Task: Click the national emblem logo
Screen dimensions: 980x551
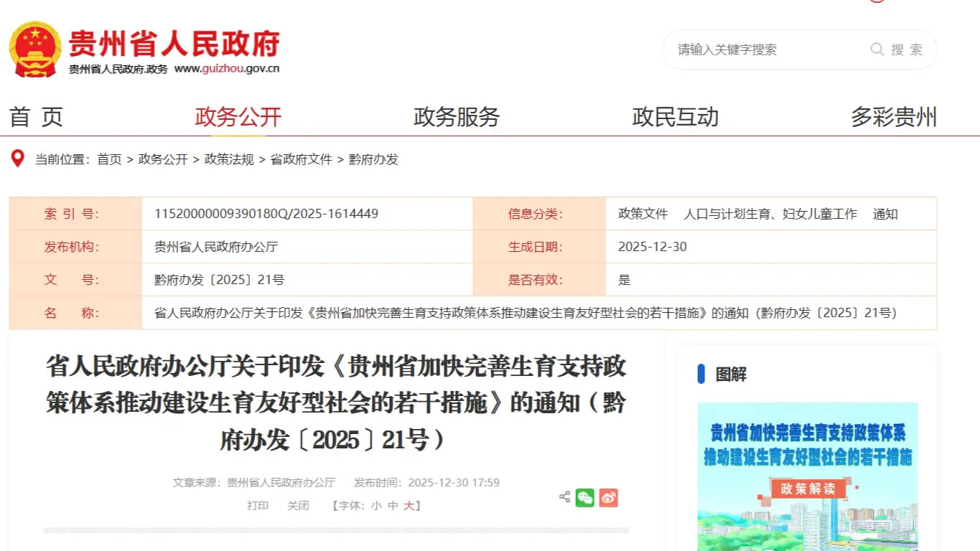Action: point(34,49)
